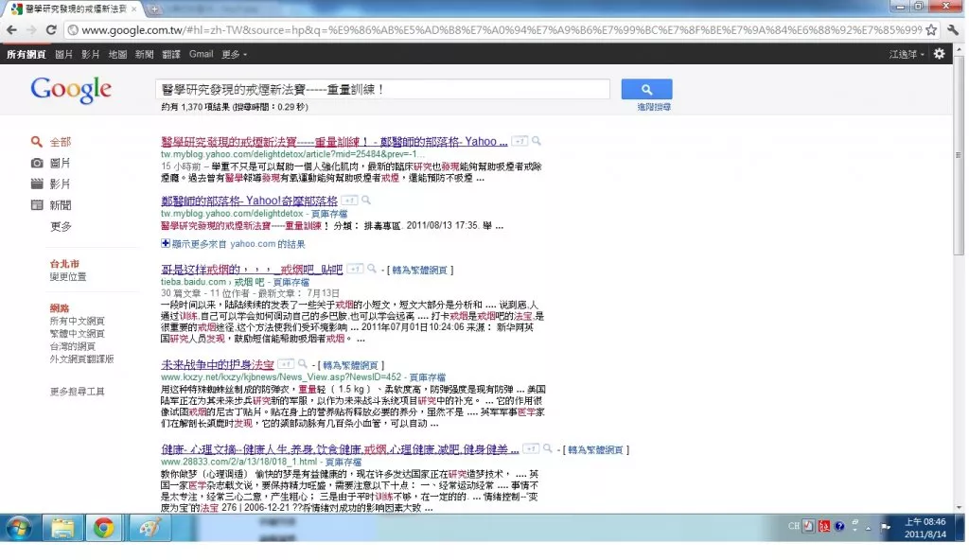Preview the 哥是这样戒烟的 result with its magnifier
Image resolution: width=969 pixels, height=560 pixels.
click(371, 269)
